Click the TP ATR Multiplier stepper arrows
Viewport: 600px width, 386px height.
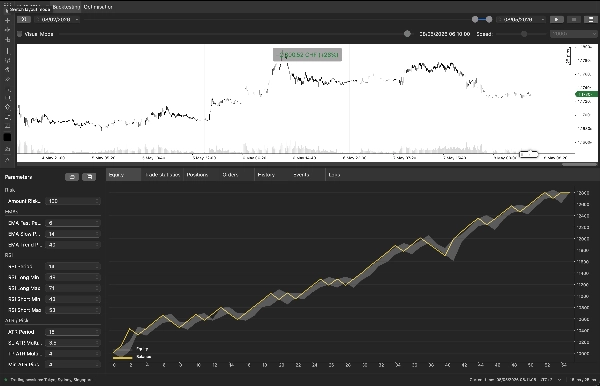(x=97, y=353)
